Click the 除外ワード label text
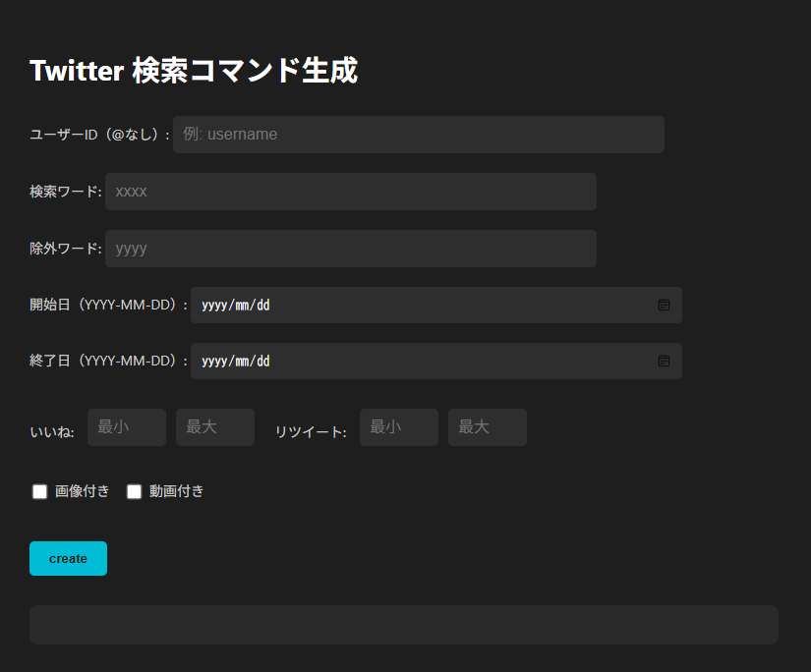 65,249
